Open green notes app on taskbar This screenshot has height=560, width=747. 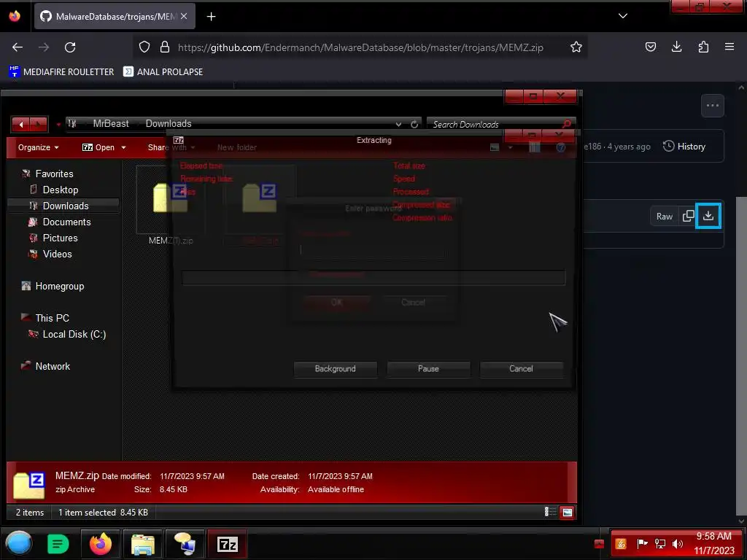pyautogui.click(x=58, y=544)
